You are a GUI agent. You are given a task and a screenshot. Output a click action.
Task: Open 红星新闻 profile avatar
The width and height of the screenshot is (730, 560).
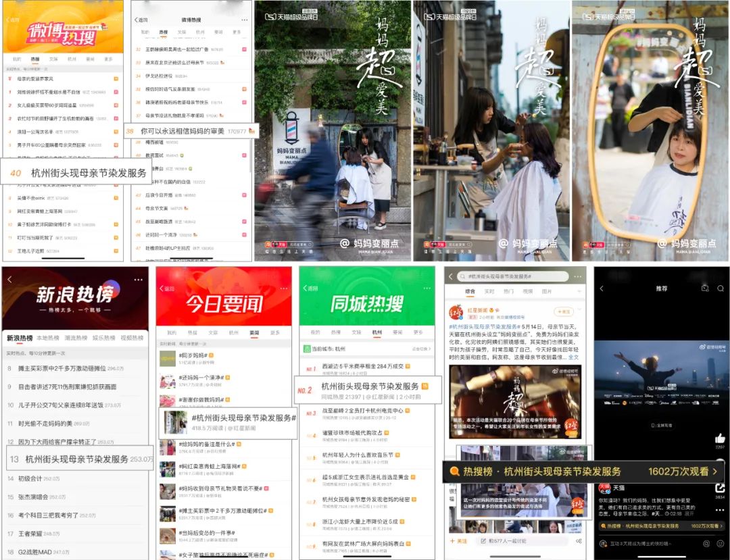click(455, 313)
